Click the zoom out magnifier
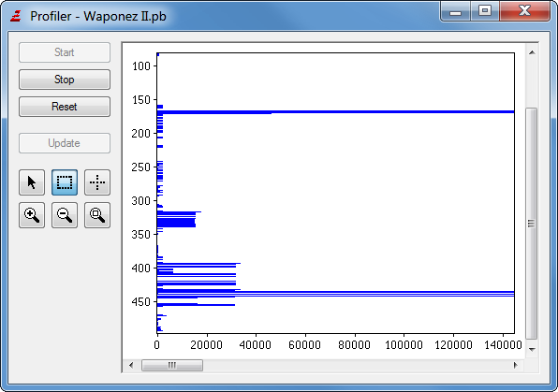The height and width of the screenshot is (392, 558). click(x=65, y=215)
